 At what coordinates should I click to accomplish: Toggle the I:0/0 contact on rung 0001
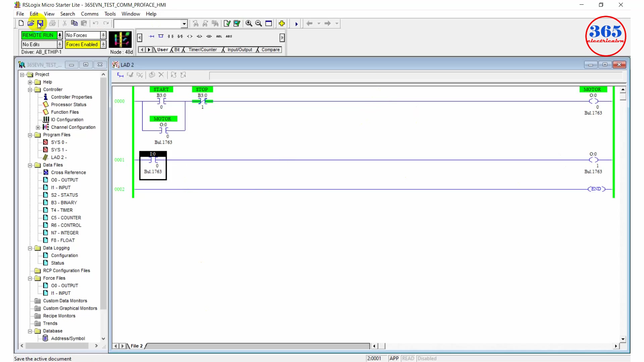coord(153,160)
